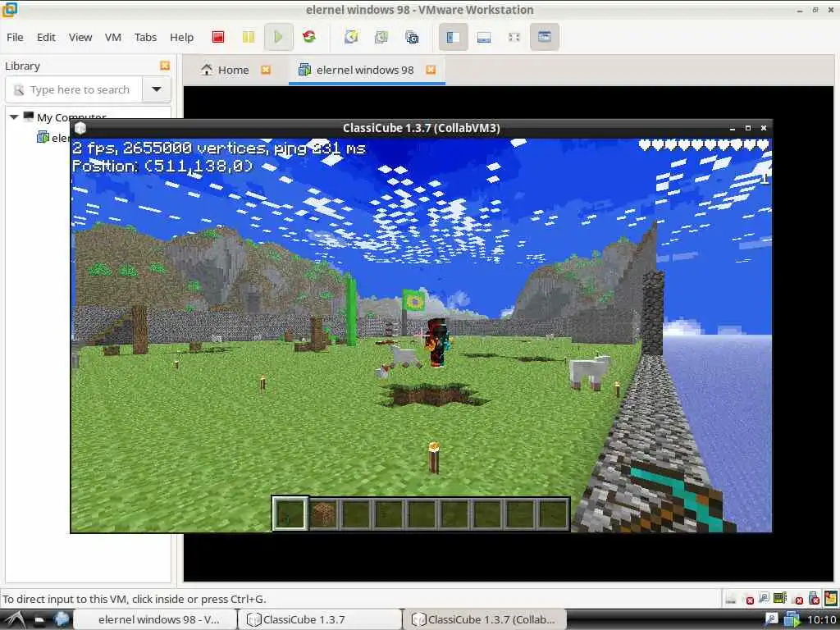The width and height of the screenshot is (840, 630).
Task: Take a snapshot of this virtual machine
Action: click(x=351, y=37)
